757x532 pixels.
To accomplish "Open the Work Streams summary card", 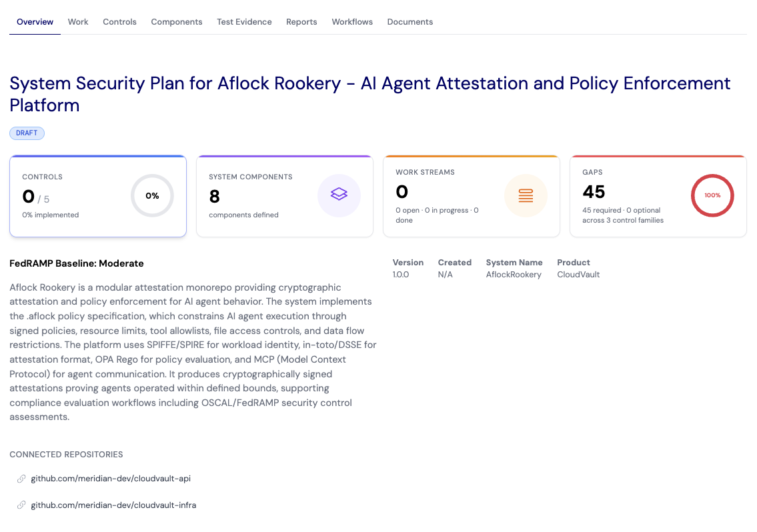I will pos(471,196).
